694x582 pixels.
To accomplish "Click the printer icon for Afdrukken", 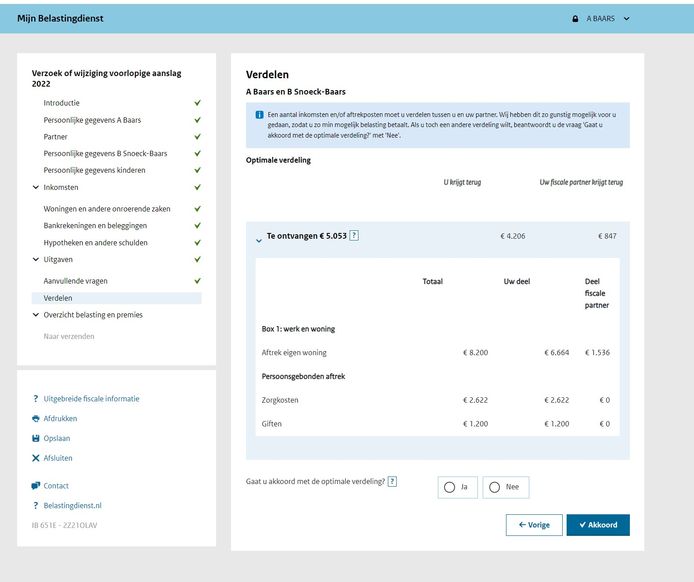I will pyautogui.click(x=36, y=419).
